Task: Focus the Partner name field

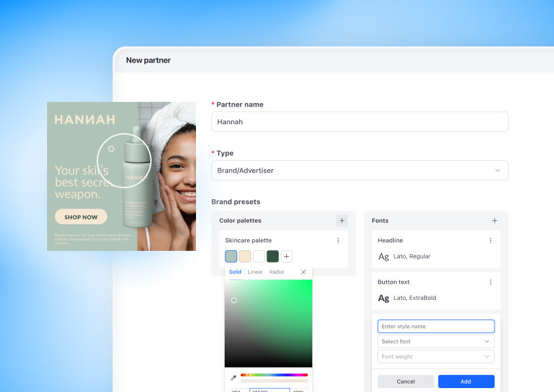Action: click(360, 122)
